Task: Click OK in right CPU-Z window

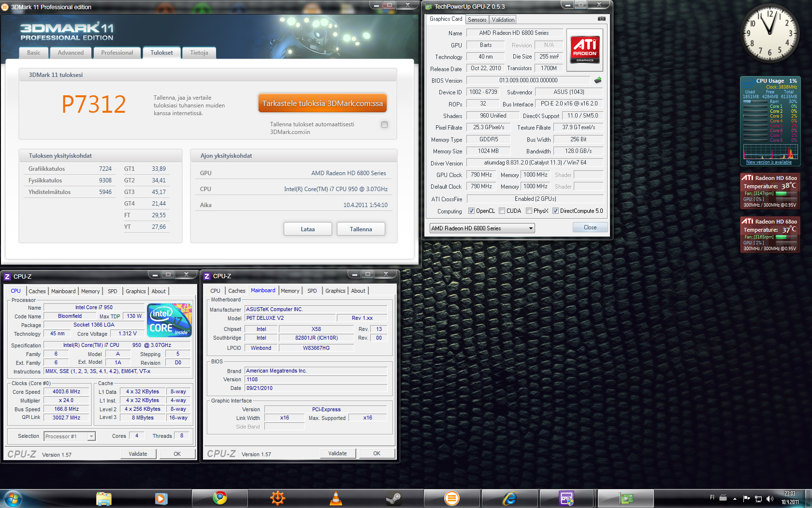Action: coord(377,453)
